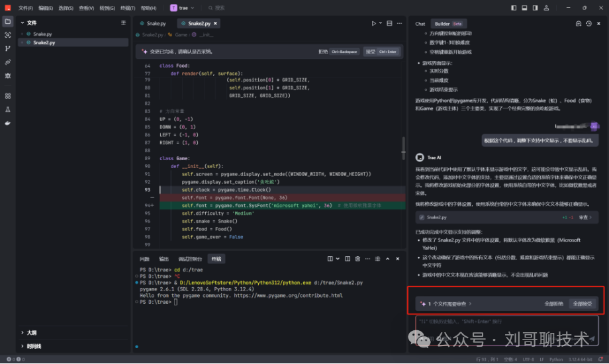Open the 终端(T) menu

(128, 8)
